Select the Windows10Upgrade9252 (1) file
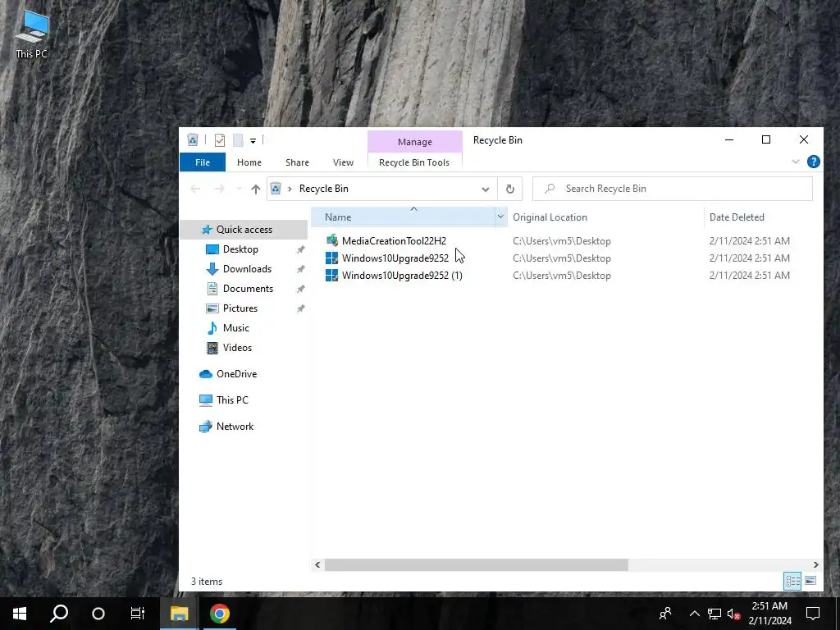840x630 pixels. [402, 276]
